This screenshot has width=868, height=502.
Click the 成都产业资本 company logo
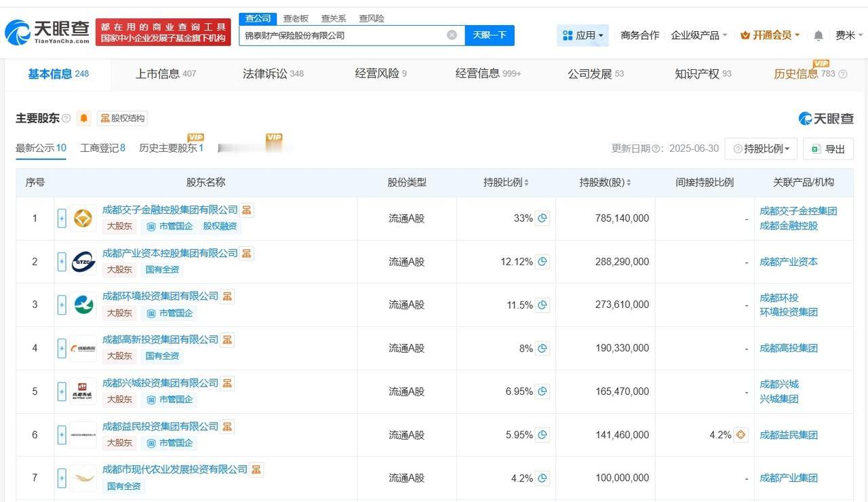[x=83, y=262]
